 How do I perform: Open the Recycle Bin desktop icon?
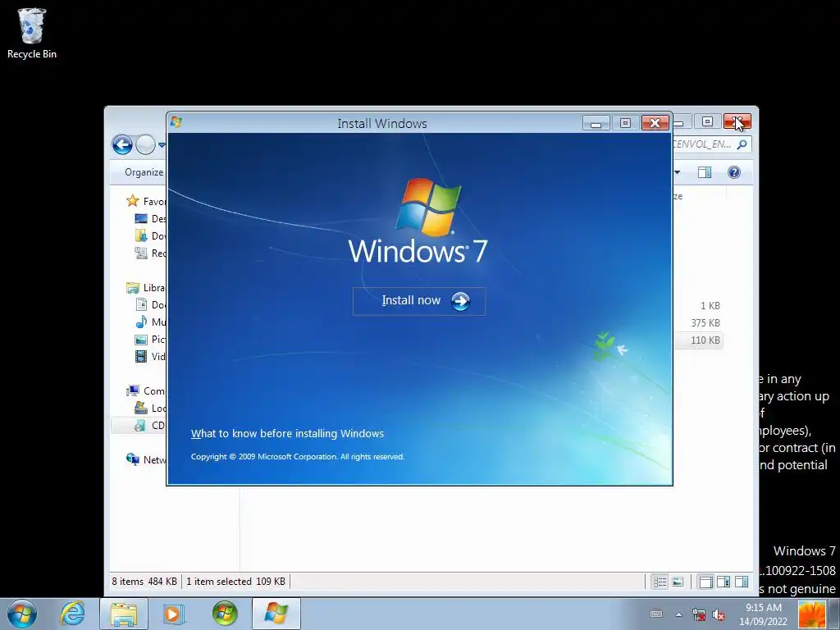click(32, 33)
